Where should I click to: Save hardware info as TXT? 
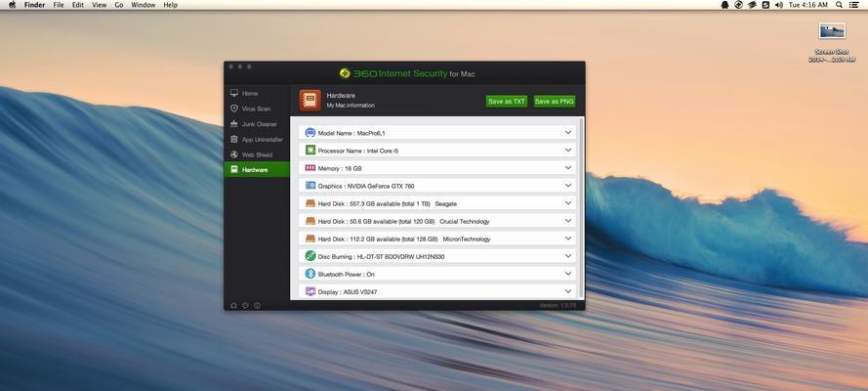[507, 102]
